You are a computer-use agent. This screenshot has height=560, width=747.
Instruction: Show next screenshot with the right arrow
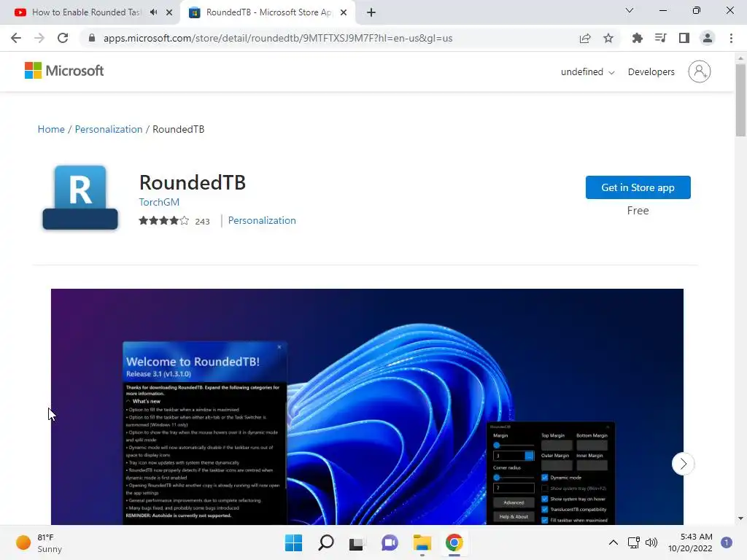[683, 463]
